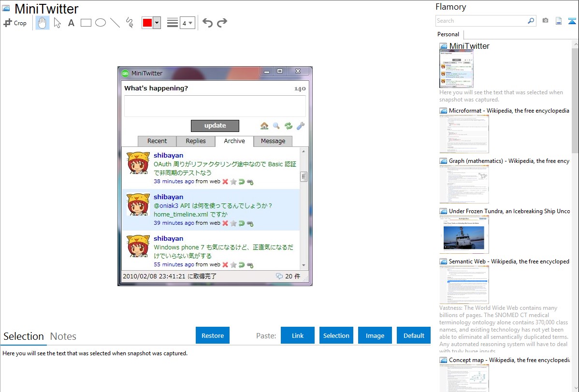The width and height of the screenshot is (579, 392).
Task: Click the Paste Image button
Action: (375, 335)
